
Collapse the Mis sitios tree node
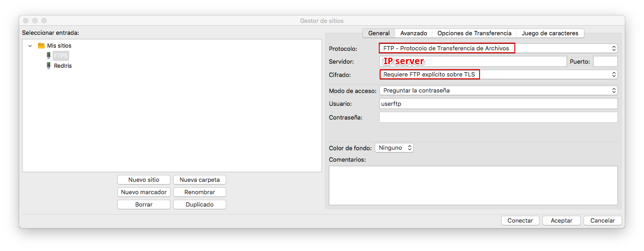pyautogui.click(x=30, y=46)
